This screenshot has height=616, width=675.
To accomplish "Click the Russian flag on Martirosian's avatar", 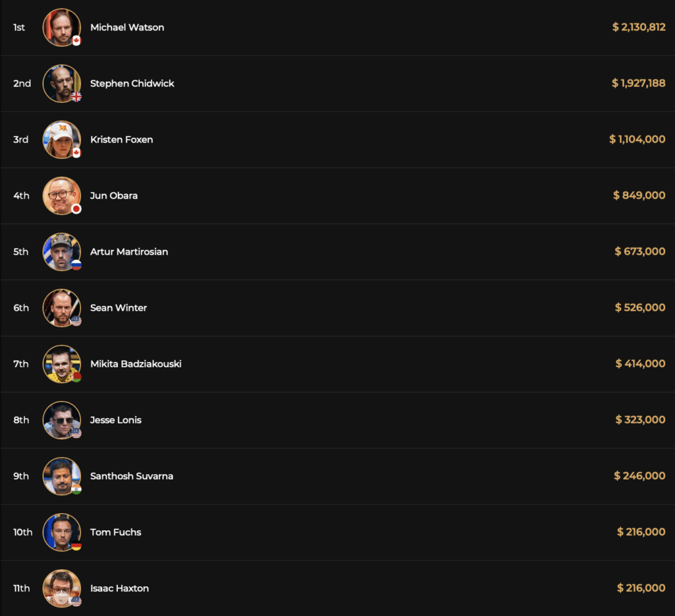I will 76,265.
